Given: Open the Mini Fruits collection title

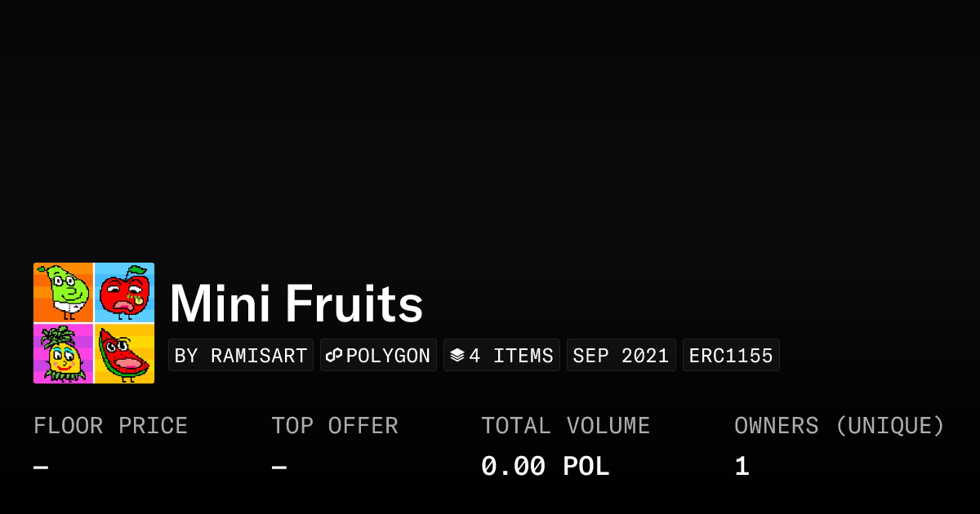Looking at the screenshot, I should [x=296, y=304].
